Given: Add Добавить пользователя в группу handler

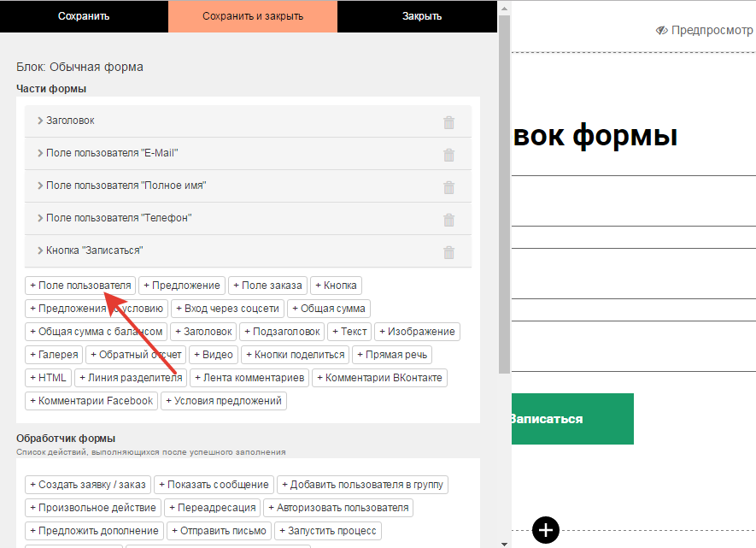Looking at the screenshot, I should 362,485.
